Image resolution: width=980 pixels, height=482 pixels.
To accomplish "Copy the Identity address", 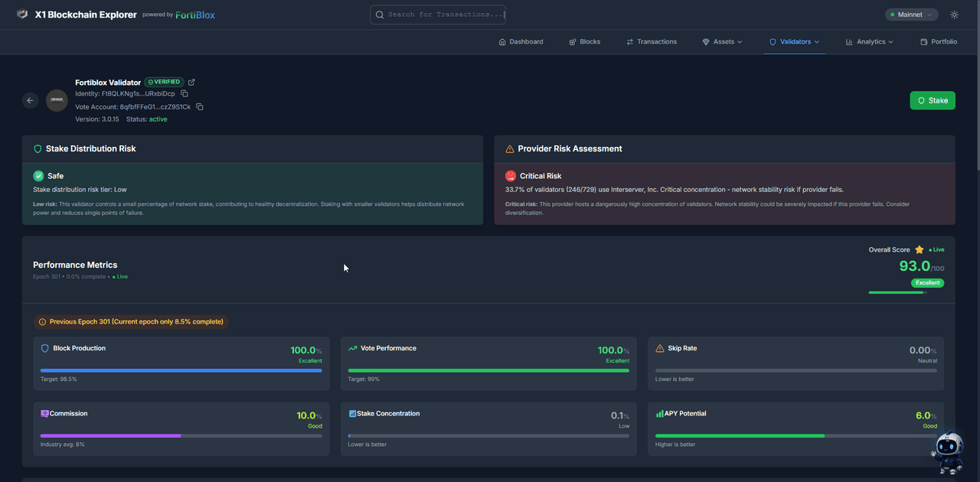I will 185,94.
